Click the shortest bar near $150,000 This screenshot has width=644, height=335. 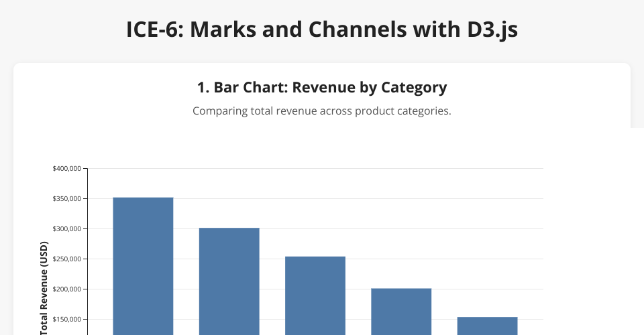point(488,326)
